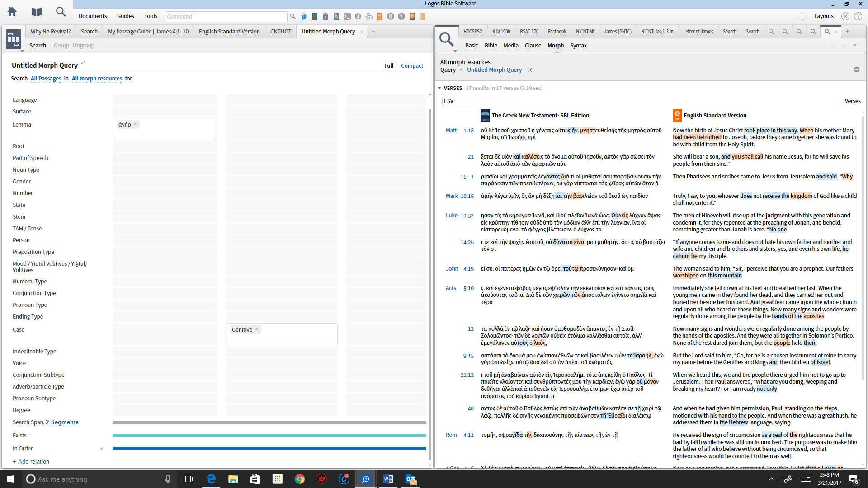Open the Query dropdown arrow
Viewport: 868px width, 488px height.
[461, 70]
